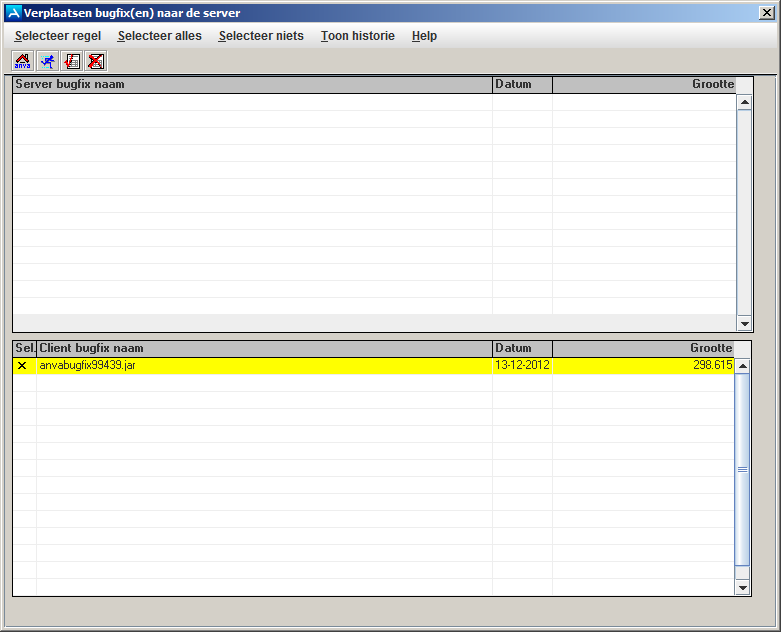Click the Datum header in server list
781x632 pixels.
(522, 85)
